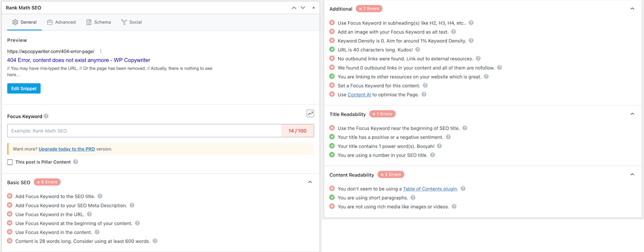Switch to the Advanced tab

coord(61,22)
